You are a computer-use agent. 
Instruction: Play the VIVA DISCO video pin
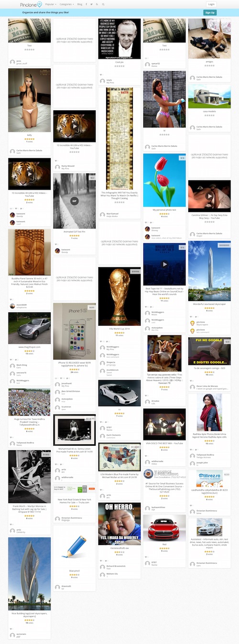[x=164, y=424]
